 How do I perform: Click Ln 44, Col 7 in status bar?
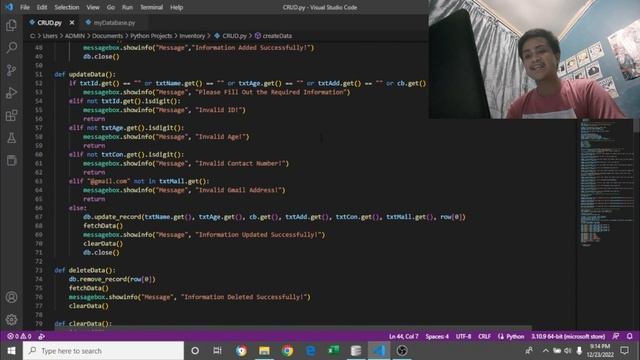point(403,336)
